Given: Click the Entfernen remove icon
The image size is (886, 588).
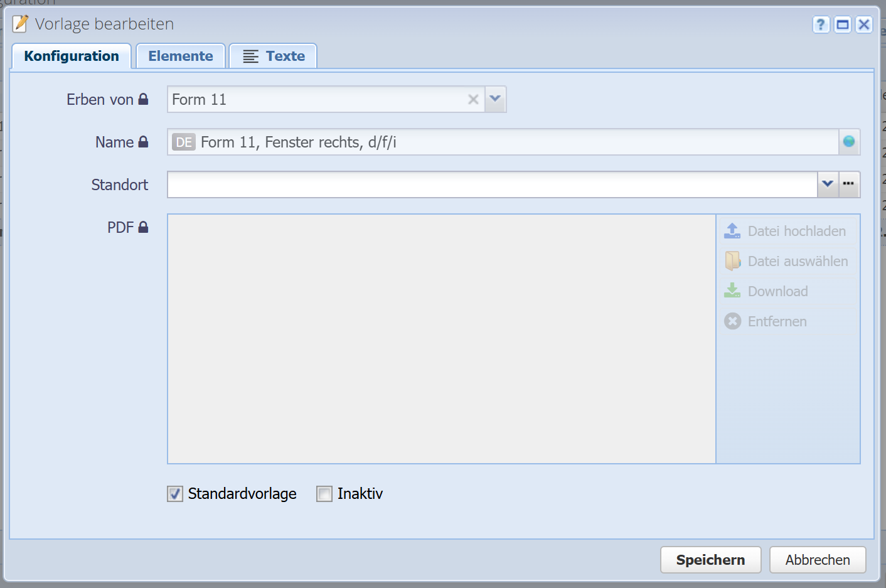Looking at the screenshot, I should pos(732,321).
